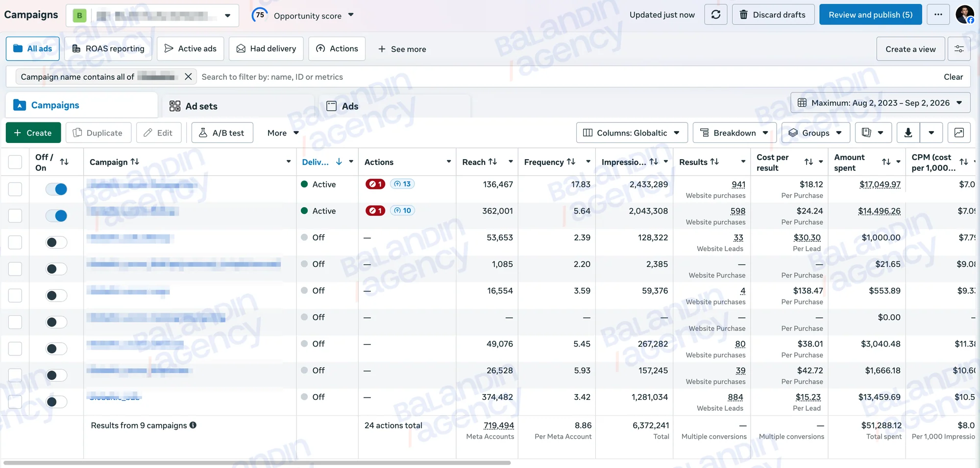Turn off the campaign with 362,001 reach
The image size is (980, 468).
56,215
